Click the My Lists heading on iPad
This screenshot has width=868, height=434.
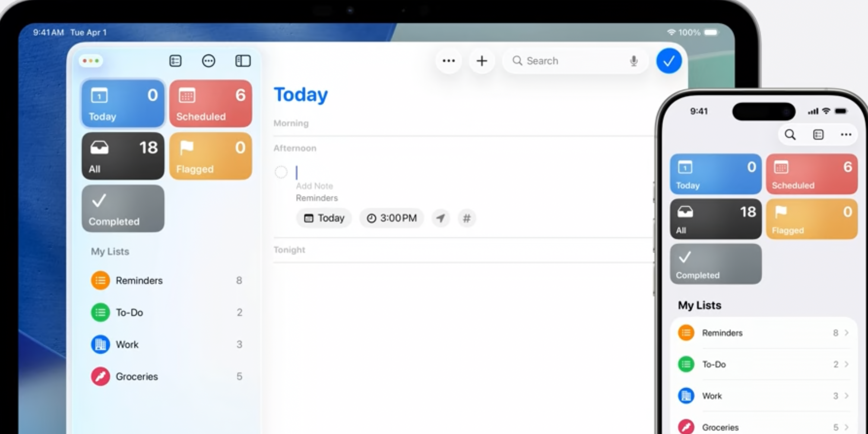point(110,252)
